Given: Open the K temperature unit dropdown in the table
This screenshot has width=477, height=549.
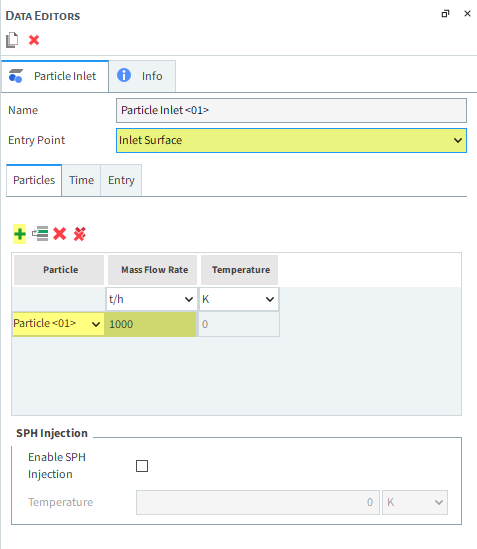Looking at the screenshot, I should [x=239, y=299].
